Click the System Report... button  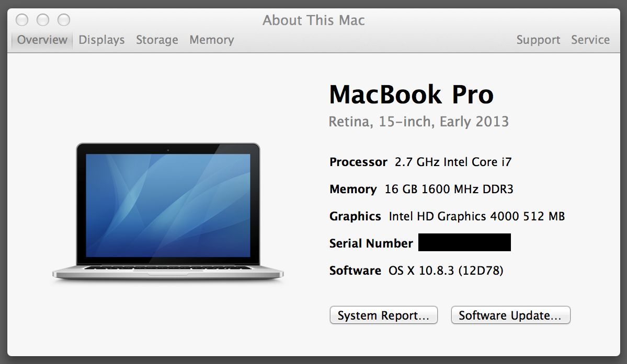pos(383,315)
